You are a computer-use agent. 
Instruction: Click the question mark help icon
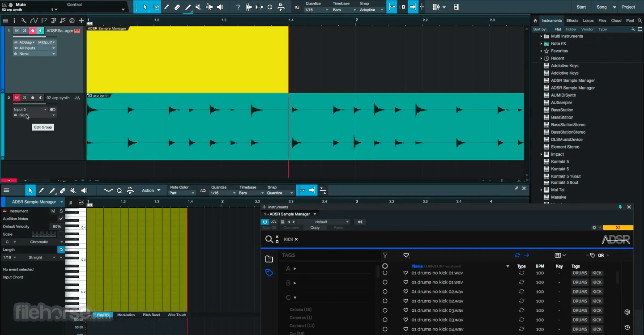[x=238, y=7]
